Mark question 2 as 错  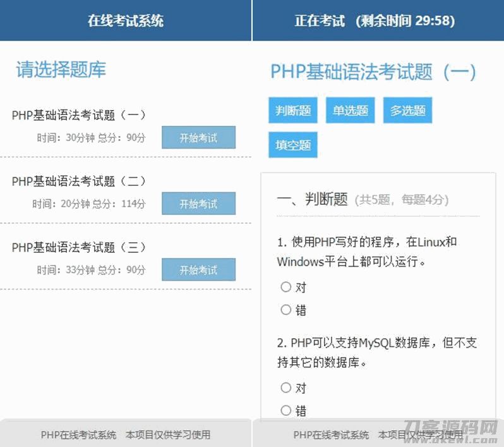(286, 410)
